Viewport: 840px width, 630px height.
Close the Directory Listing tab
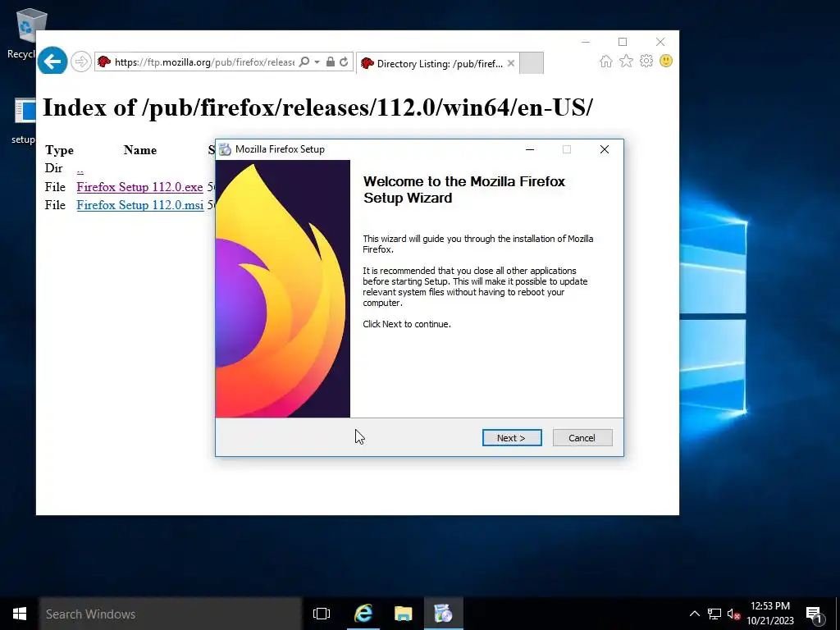click(511, 63)
